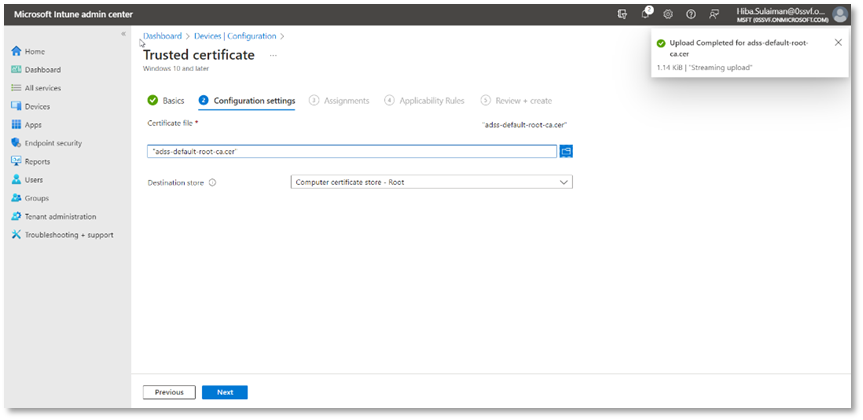
Task: Dismiss the Upload Completed notification
Action: point(838,43)
